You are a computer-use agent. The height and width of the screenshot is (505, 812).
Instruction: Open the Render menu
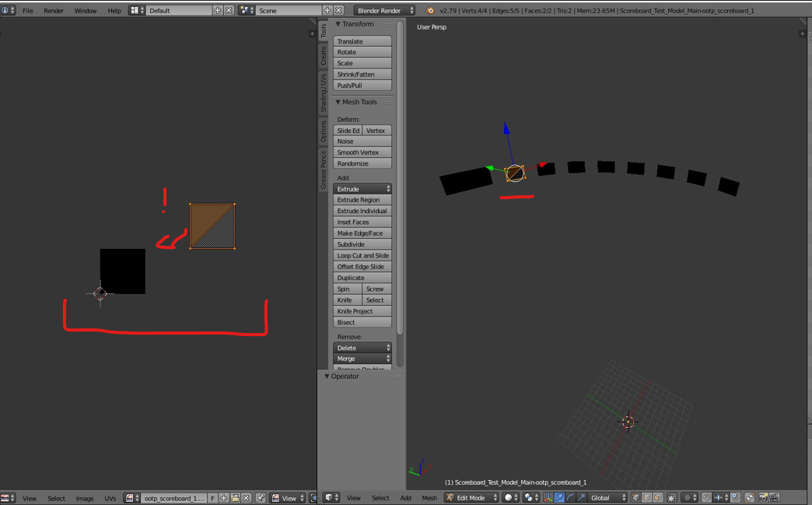point(54,11)
